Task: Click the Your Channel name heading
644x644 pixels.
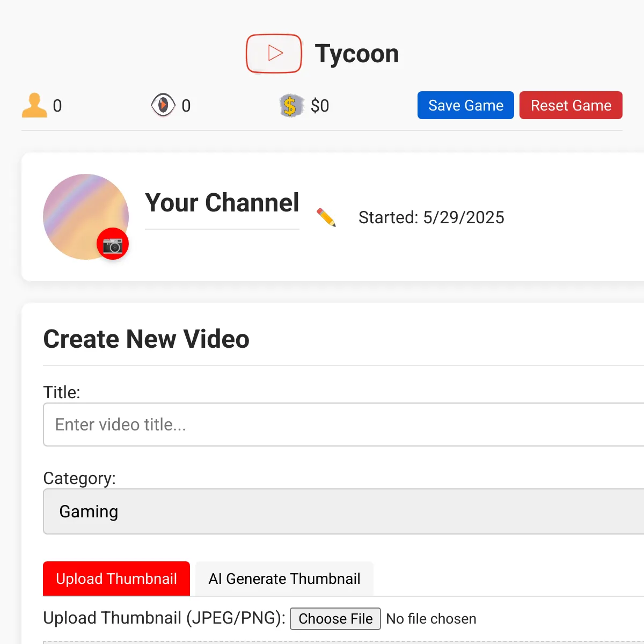Action: 222,203
